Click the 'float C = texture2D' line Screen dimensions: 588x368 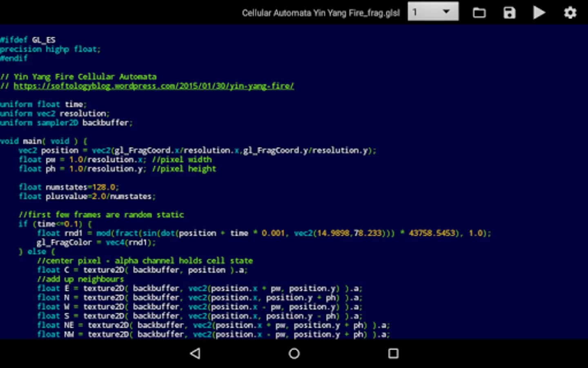tap(143, 270)
